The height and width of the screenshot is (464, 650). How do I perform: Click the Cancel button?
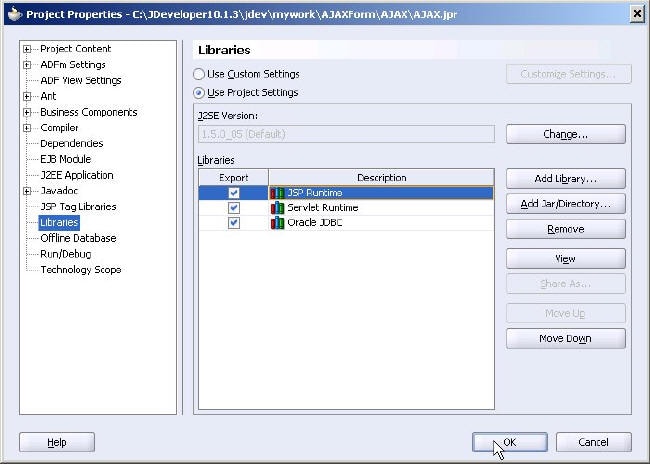pyautogui.click(x=594, y=442)
